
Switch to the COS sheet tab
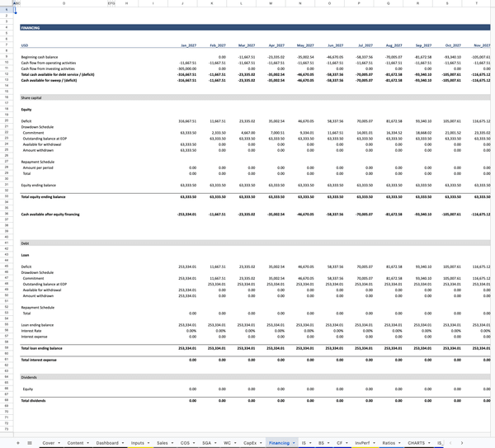[185, 443]
